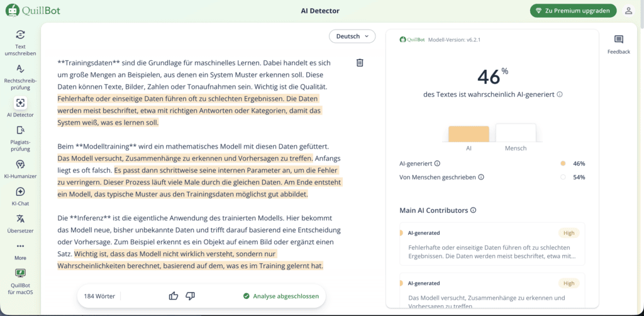
Task: Open KI-Chat tool
Action: (x=20, y=196)
